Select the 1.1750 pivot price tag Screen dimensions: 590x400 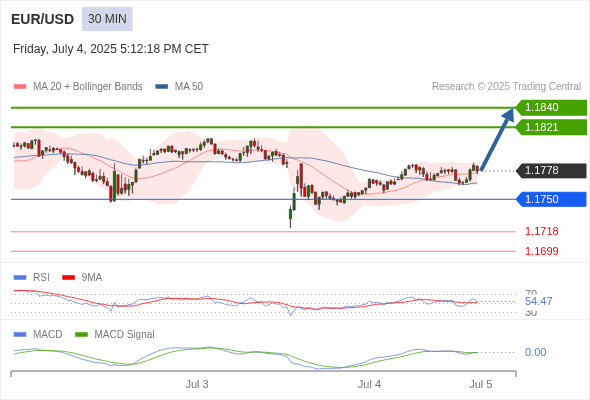tap(551, 199)
